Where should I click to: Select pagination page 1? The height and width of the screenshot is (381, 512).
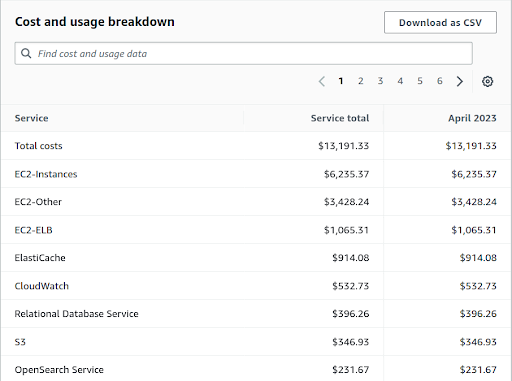point(341,81)
